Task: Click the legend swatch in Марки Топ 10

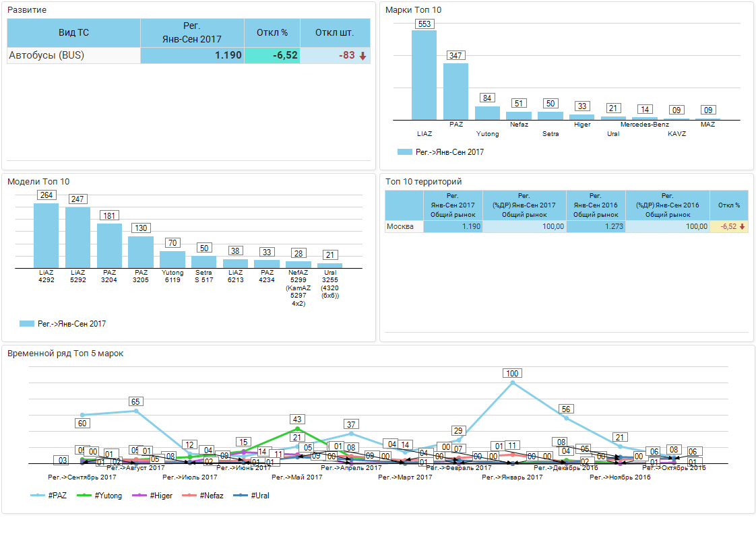Action: (x=404, y=152)
